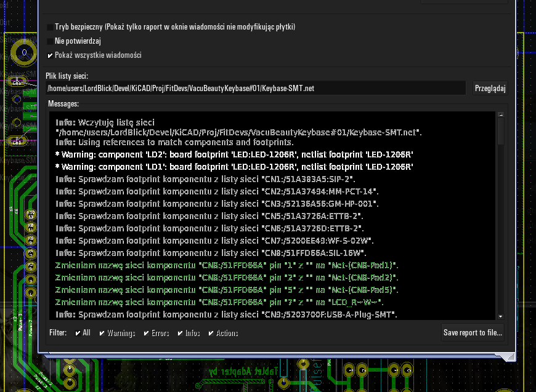The height and width of the screenshot is (392, 536).
Task: Check the Nie potwierdzaj option
Action: (x=51, y=41)
